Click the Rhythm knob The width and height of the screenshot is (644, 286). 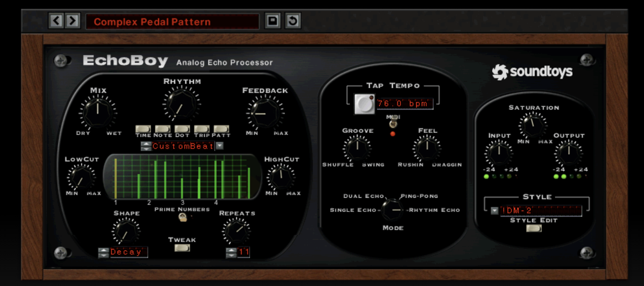pyautogui.click(x=181, y=103)
